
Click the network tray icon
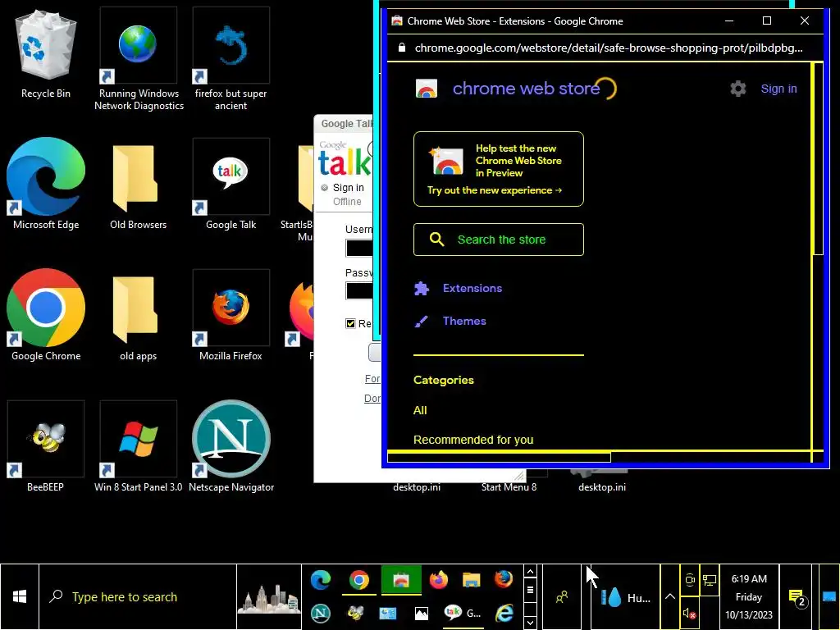(710, 580)
